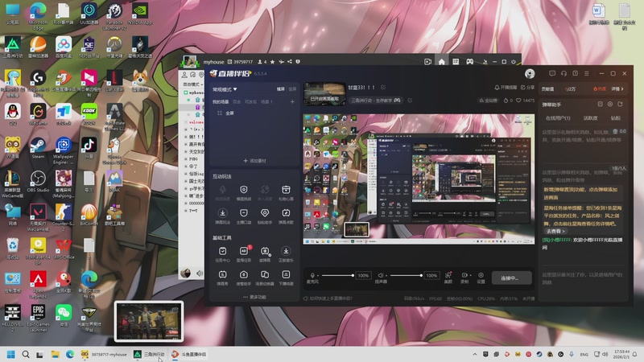
Task: Open the 弹幕点歌 song request tool
Action: [286, 216]
